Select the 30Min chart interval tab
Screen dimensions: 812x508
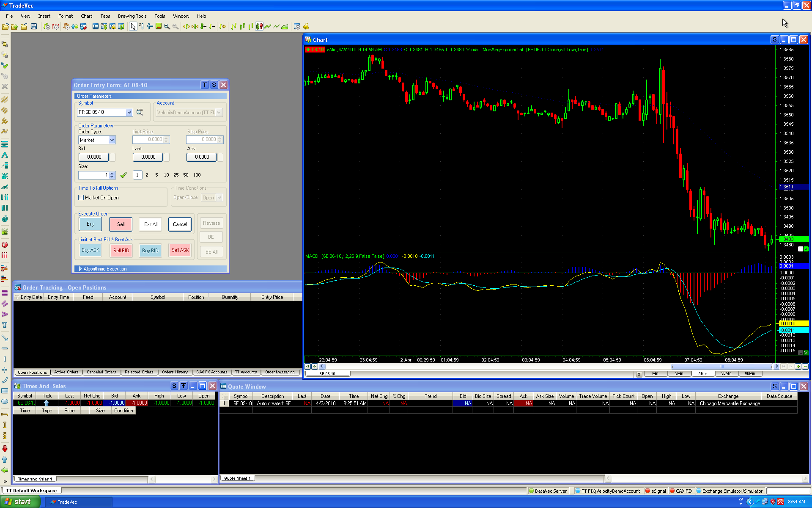tap(726, 373)
